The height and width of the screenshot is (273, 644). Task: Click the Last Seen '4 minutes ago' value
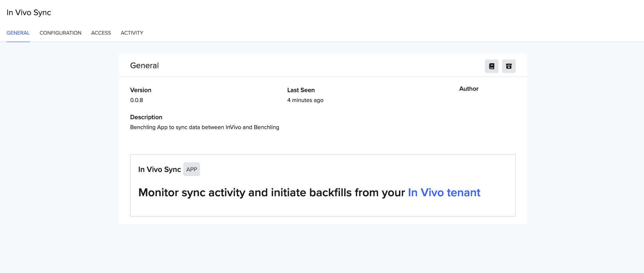(x=305, y=100)
